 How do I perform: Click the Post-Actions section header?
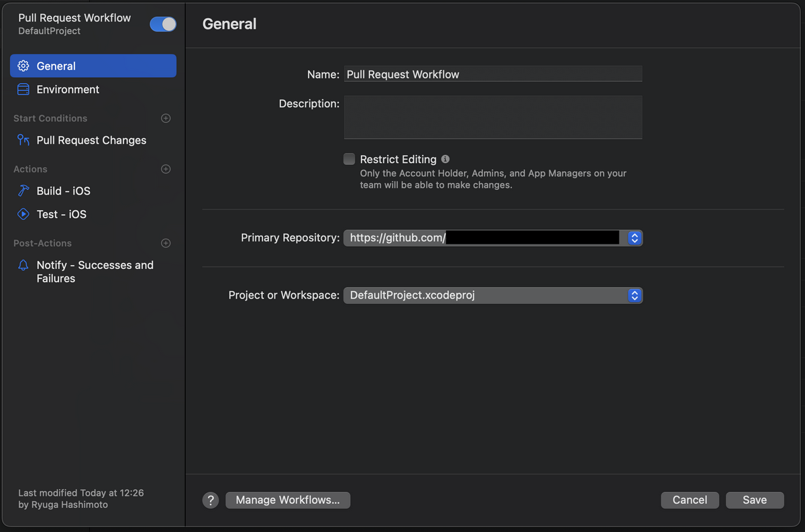(42, 243)
